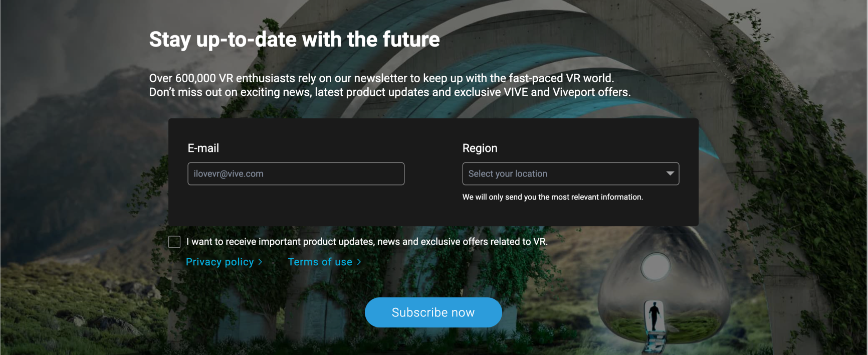This screenshot has height=355, width=868.
Task: Open the Terms of use link
Action: (320, 262)
